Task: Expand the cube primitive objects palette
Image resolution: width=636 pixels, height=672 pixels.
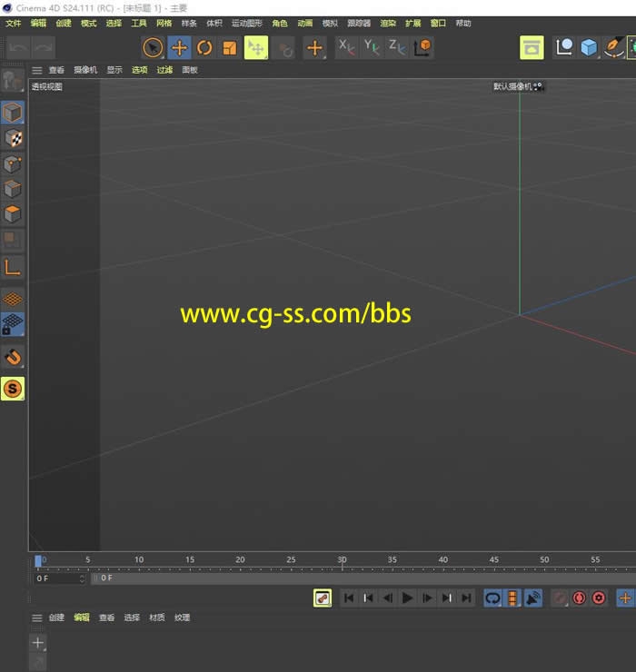Action: tap(590, 47)
